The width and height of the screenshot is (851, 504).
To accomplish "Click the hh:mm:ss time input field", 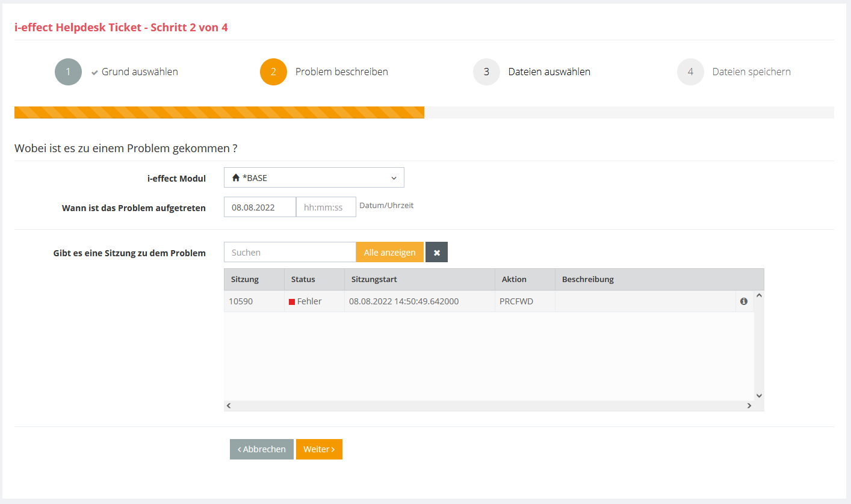I will 326,207.
